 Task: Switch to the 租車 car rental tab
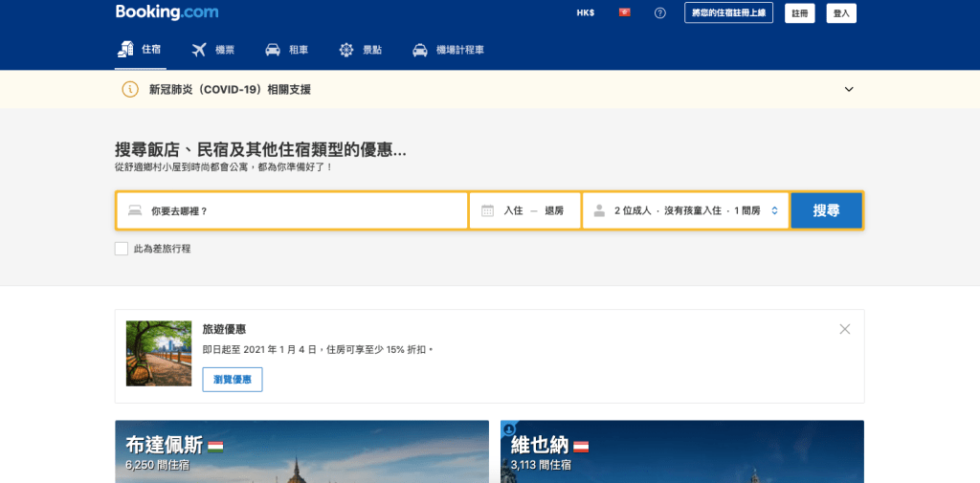(286, 50)
